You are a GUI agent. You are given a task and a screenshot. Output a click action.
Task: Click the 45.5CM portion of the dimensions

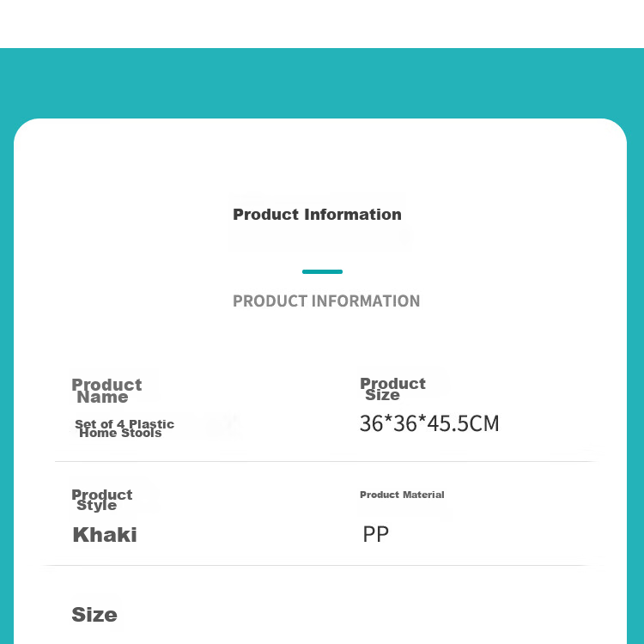(464, 423)
